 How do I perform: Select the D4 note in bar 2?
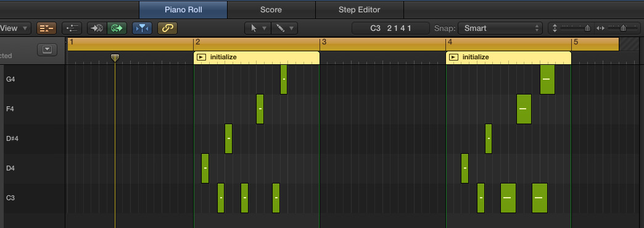tap(205, 168)
